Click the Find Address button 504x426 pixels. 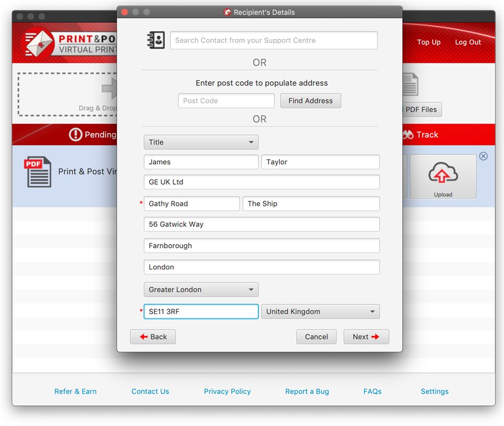click(x=310, y=101)
